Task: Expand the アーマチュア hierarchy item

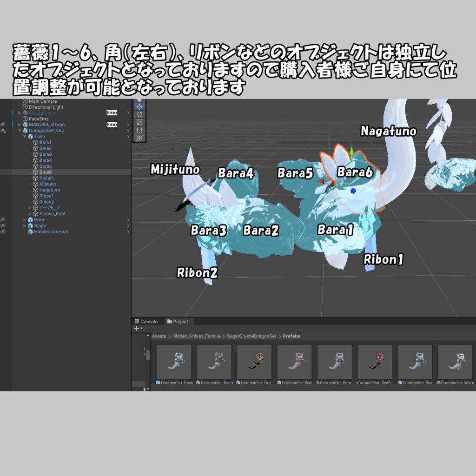Action: tap(30, 208)
